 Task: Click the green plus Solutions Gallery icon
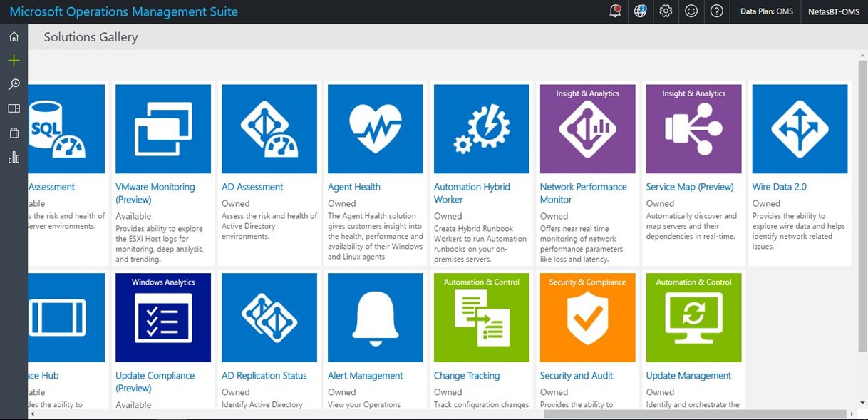(x=14, y=61)
